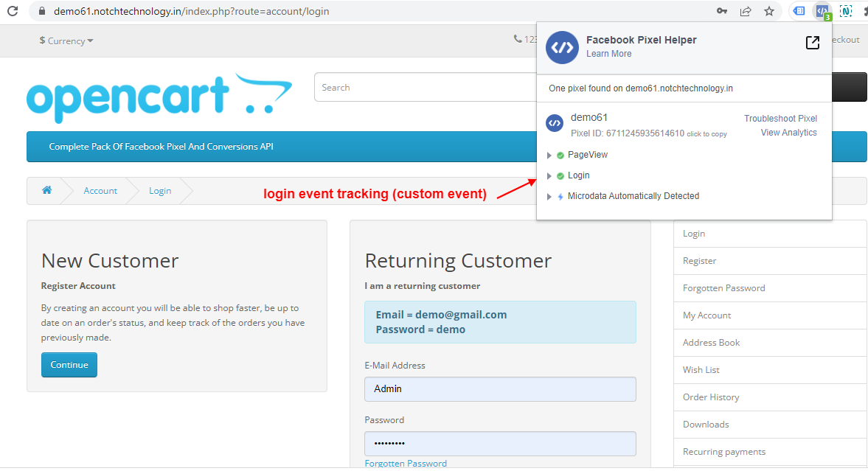Open Pixel Helper in a new window
Viewport: 868px width, 471px height.
pos(812,43)
